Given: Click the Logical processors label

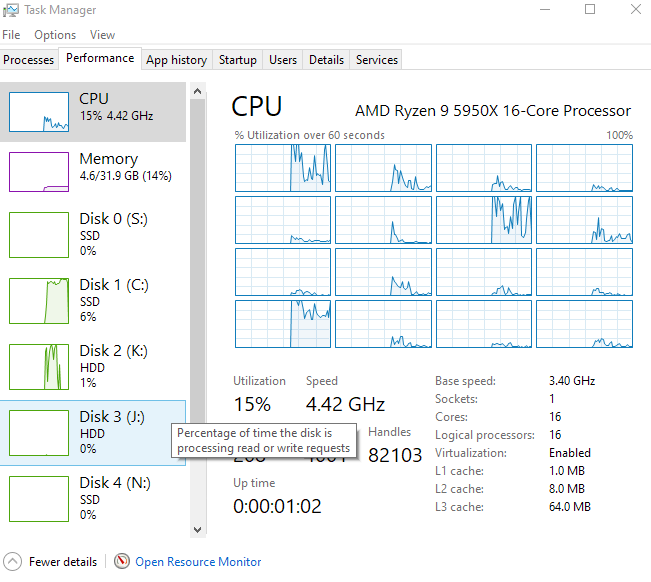Looking at the screenshot, I should (485, 435).
